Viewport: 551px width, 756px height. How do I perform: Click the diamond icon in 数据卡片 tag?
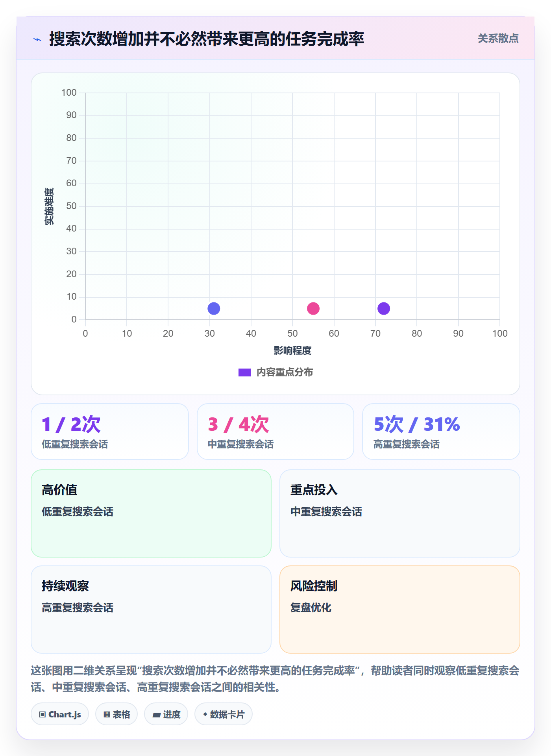point(205,714)
